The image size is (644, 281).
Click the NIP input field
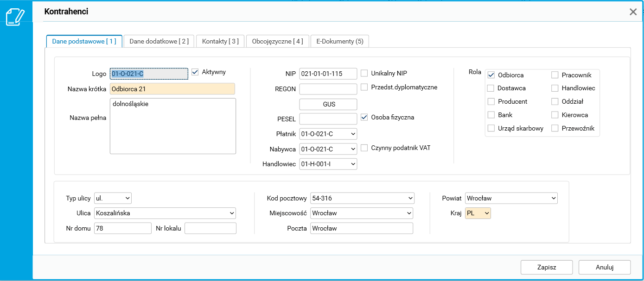[328, 74]
